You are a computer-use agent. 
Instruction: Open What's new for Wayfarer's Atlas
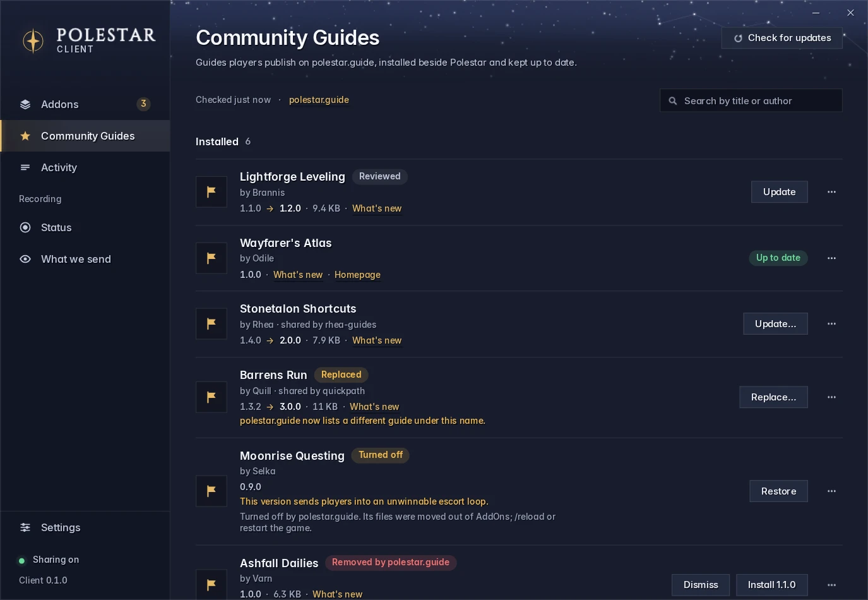[298, 275]
